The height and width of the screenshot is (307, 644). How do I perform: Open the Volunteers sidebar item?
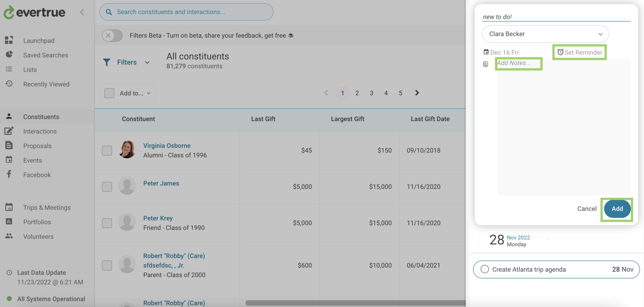[38, 236]
